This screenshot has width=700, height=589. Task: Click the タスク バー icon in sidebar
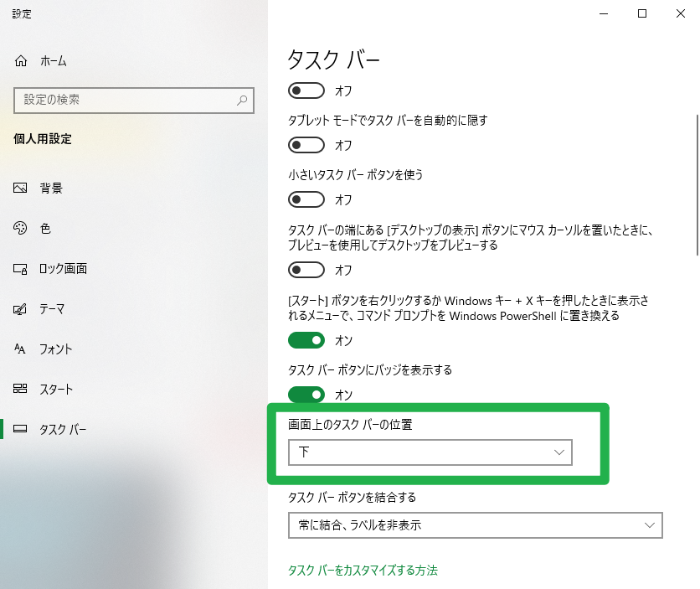(20, 429)
